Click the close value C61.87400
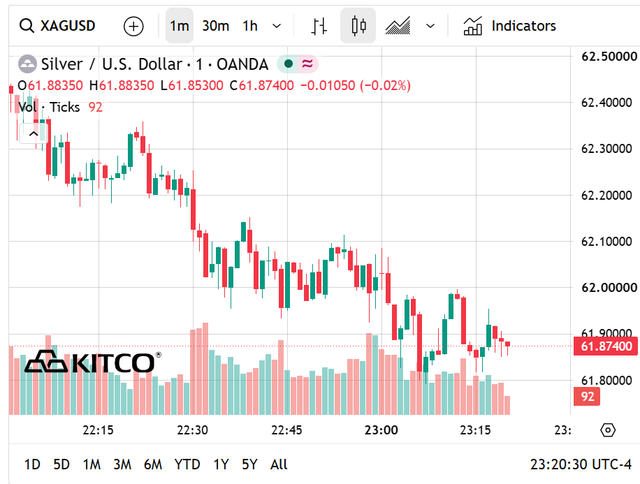 pos(262,86)
